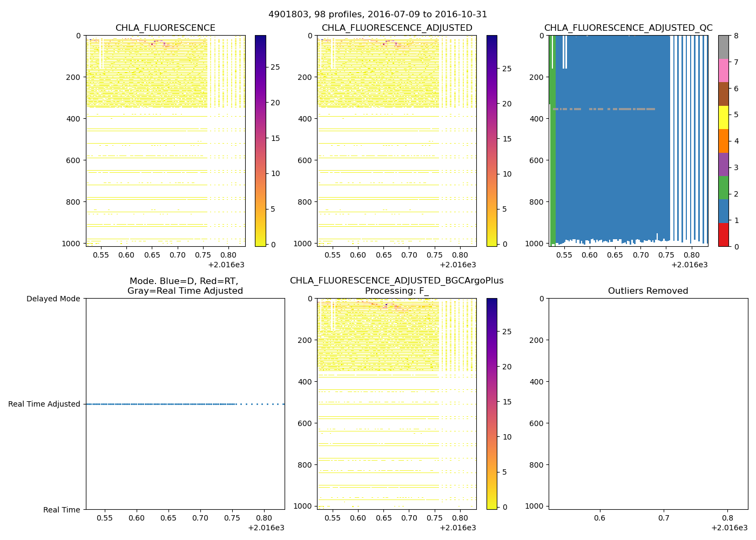
Task: Click inside the empty Outliers Removed plot
Action: point(647,404)
